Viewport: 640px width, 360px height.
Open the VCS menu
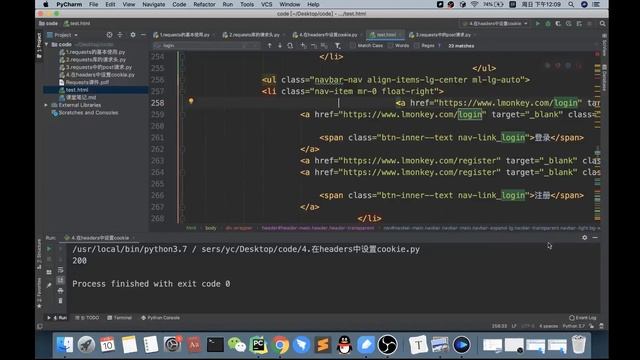(267, 4)
